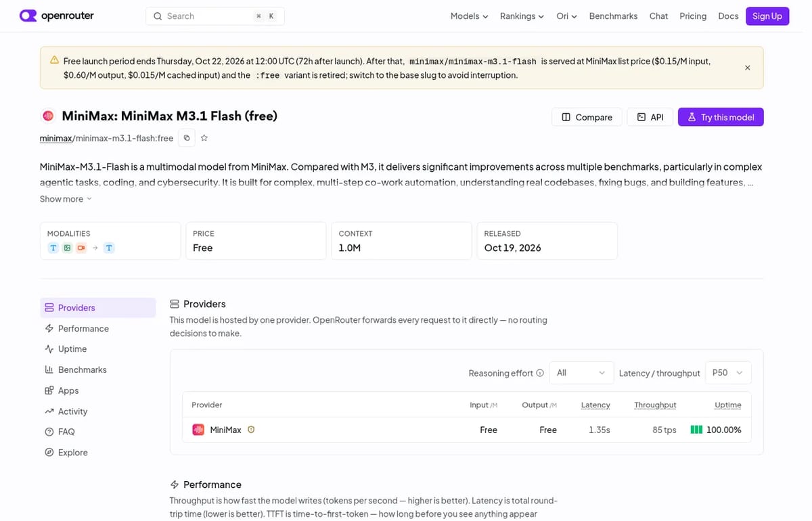Screen dimensions: 812x521
Task: Select Performance in the sidebar
Action: 97,329
